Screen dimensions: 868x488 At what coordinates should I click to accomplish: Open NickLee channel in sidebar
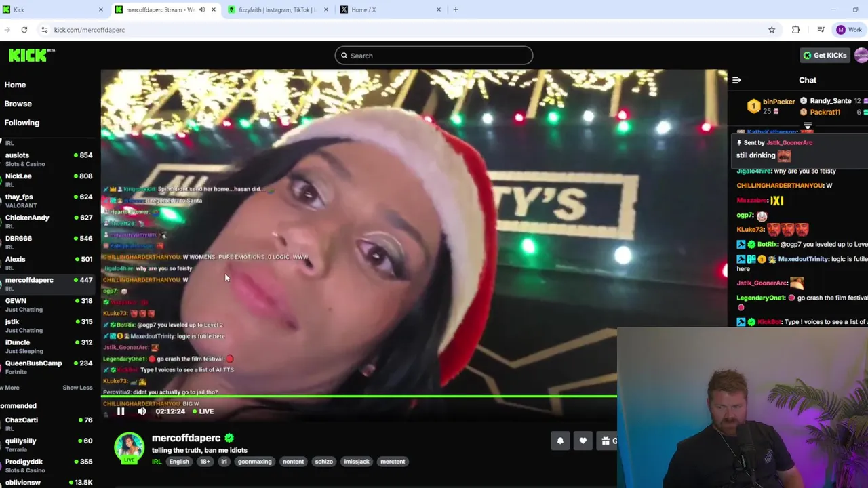[47, 180]
